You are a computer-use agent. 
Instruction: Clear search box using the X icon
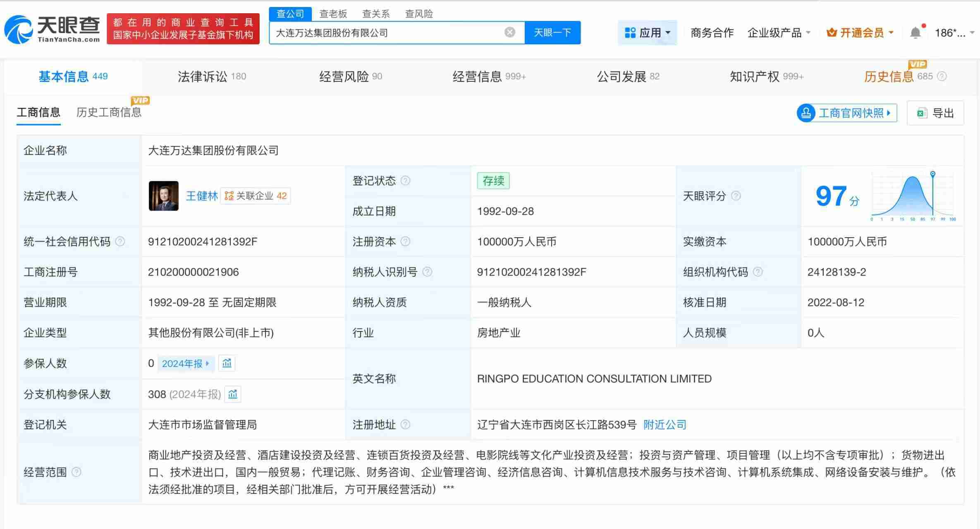pos(509,32)
